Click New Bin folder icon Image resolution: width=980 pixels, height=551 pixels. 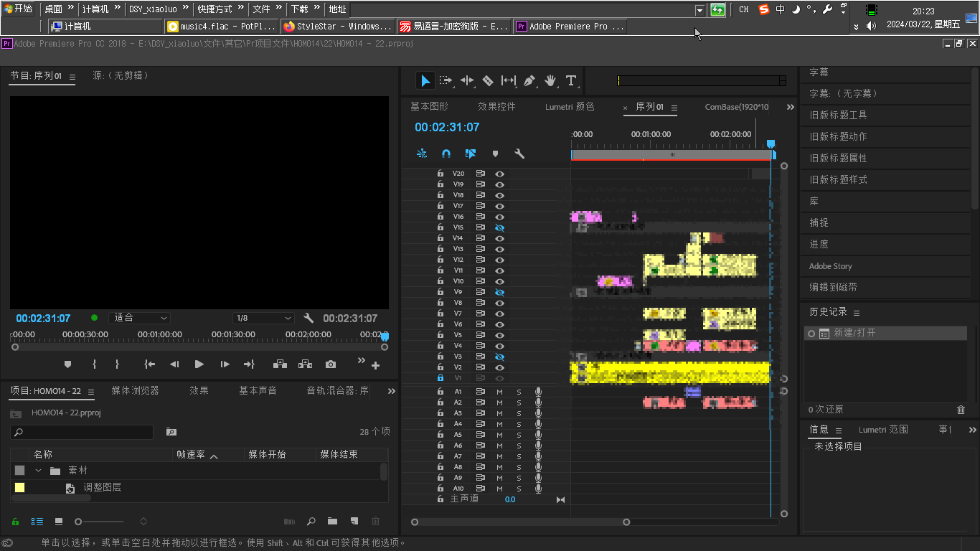332,522
